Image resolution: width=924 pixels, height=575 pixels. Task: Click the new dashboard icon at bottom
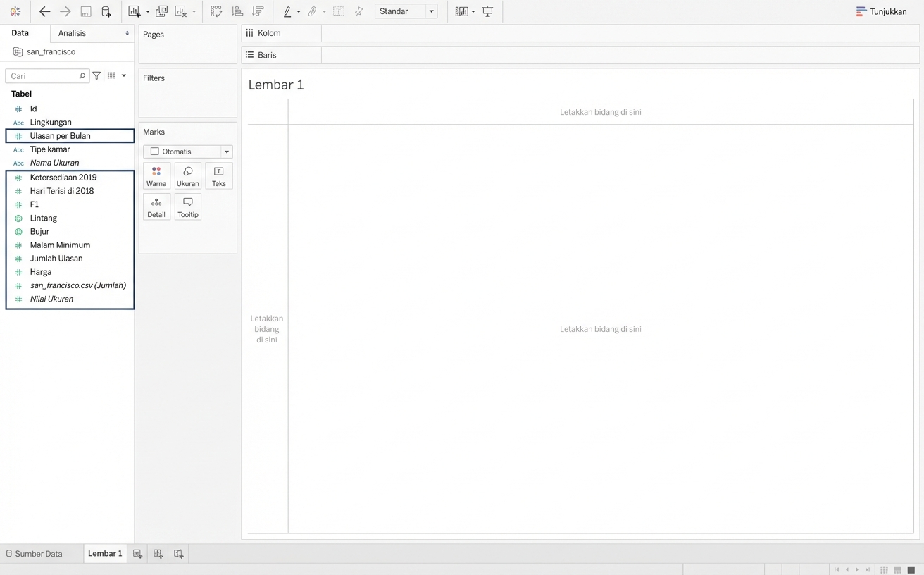point(158,554)
